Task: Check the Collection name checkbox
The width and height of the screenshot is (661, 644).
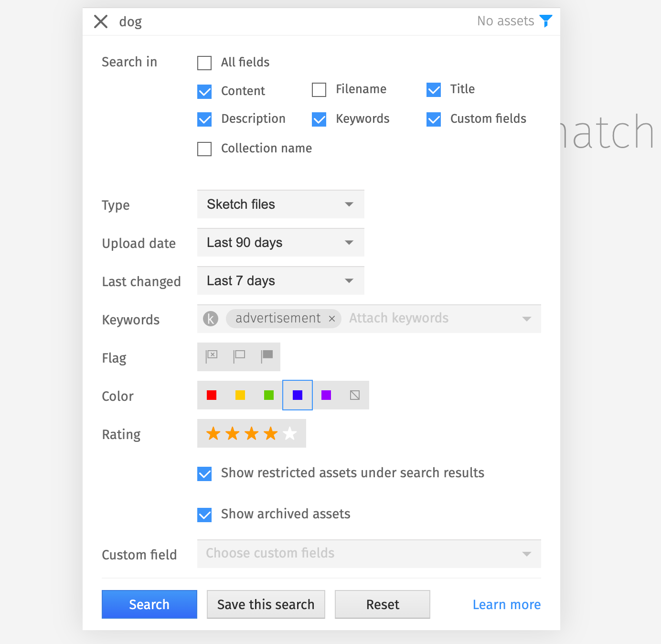Action: [204, 149]
